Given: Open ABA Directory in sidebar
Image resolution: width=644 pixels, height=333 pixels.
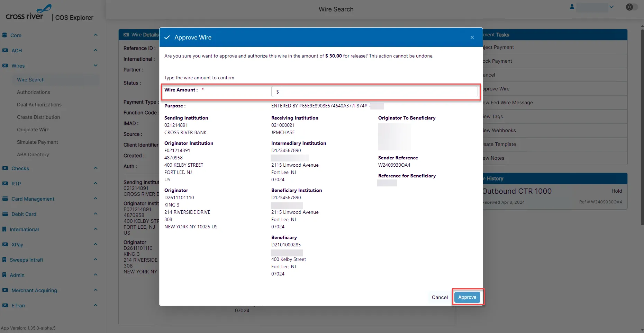Looking at the screenshot, I should point(33,155).
